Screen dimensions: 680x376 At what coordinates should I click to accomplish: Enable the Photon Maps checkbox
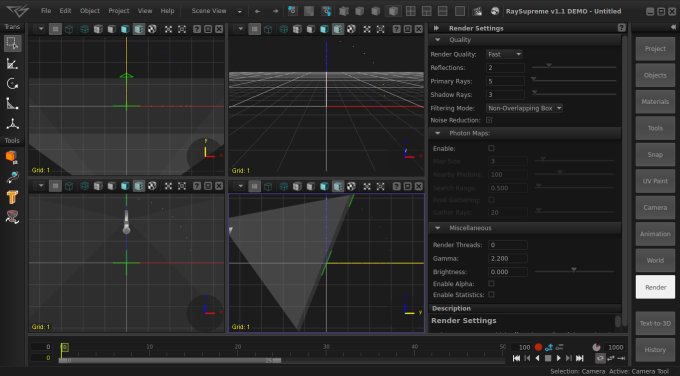coord(491,148)
